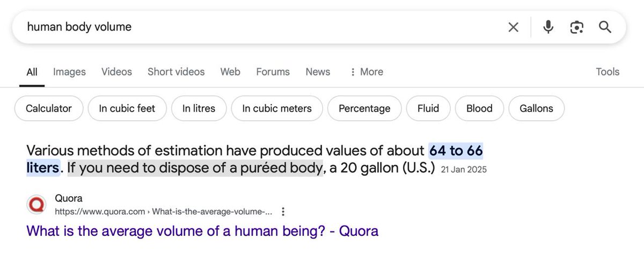This screenshot has width=644, height=253.
Task: Open the search Tools options
Action: point(608,72)
